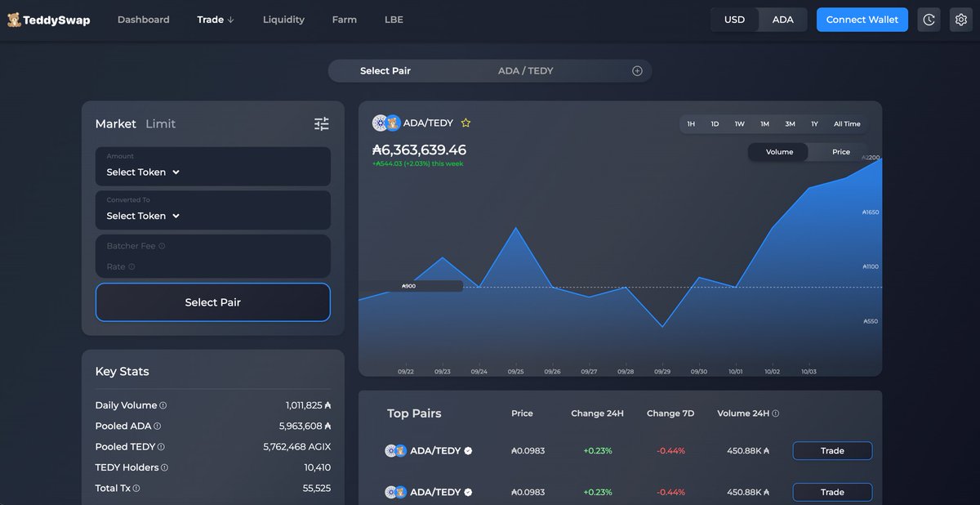Click the ₳900 price marker on the chart
This screenshot has height=505, width=980.
tap(409, 287)
